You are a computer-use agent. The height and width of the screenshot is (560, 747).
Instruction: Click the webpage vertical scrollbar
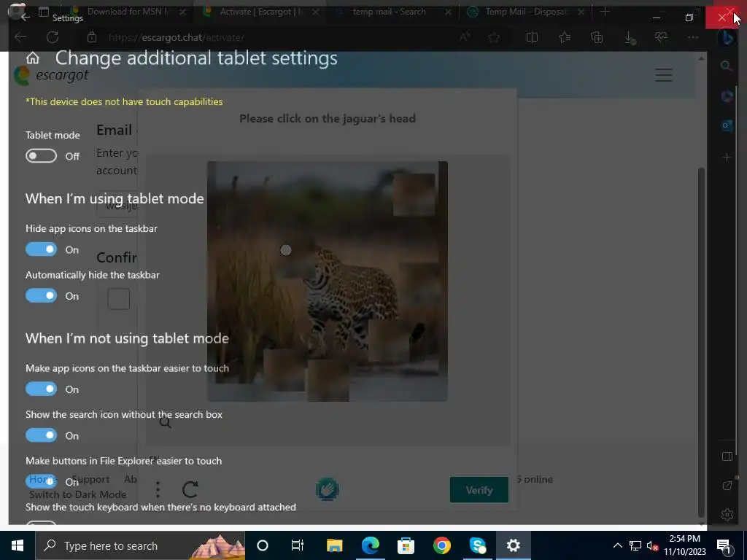701,342
